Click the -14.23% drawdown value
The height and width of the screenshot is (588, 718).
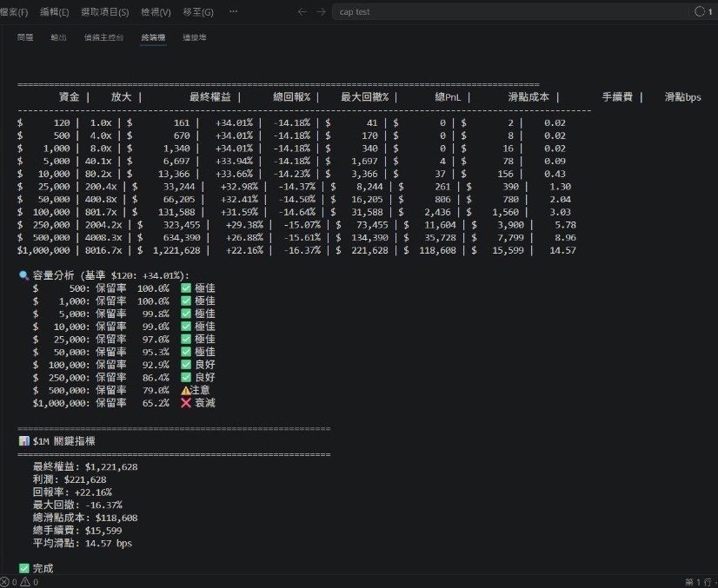tap(292, 174)
